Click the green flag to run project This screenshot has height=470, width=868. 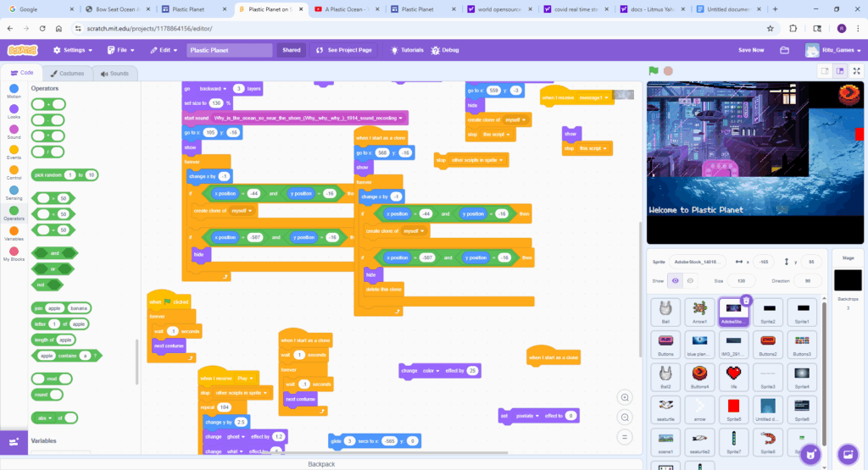pyautogui.click(x=654, y=71)
